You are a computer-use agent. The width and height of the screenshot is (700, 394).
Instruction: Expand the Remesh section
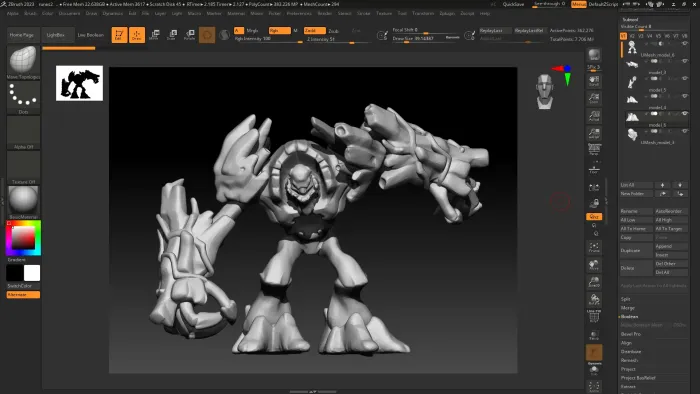point(629,360)
